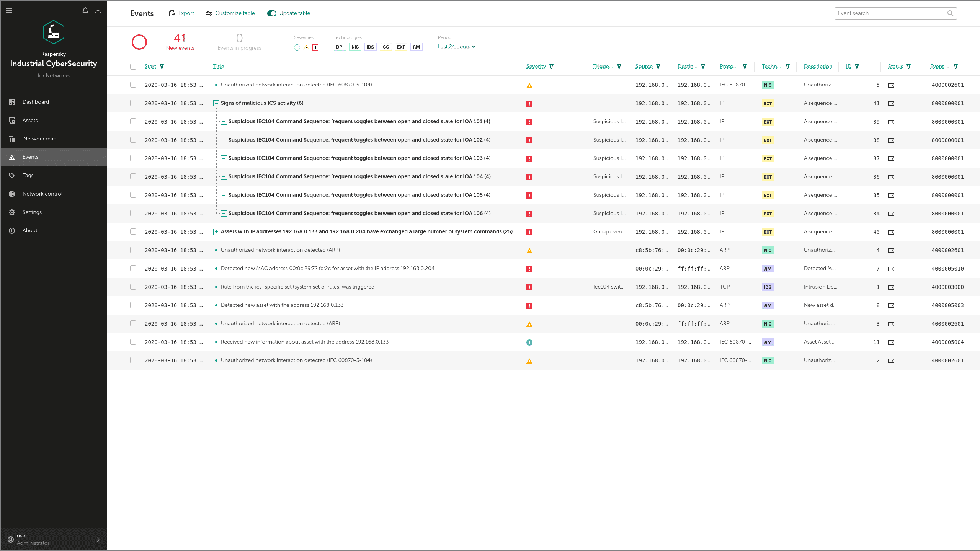
Task: Click the search magnifier icon
Action: click(x=950, y=13)
